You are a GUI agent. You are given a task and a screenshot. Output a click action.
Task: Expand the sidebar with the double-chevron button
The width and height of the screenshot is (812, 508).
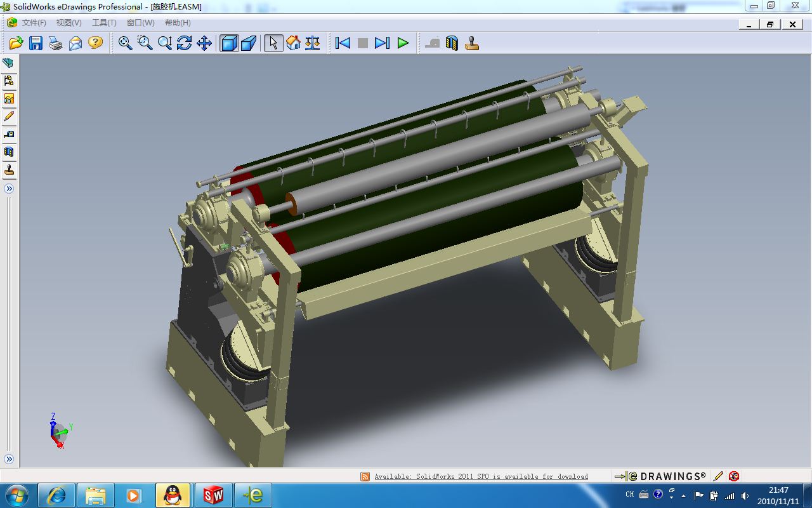(x=9, y=189)
